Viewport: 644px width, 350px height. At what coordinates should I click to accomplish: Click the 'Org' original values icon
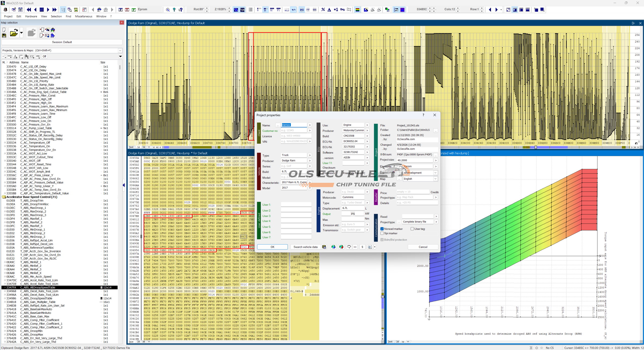click(342, 10)
